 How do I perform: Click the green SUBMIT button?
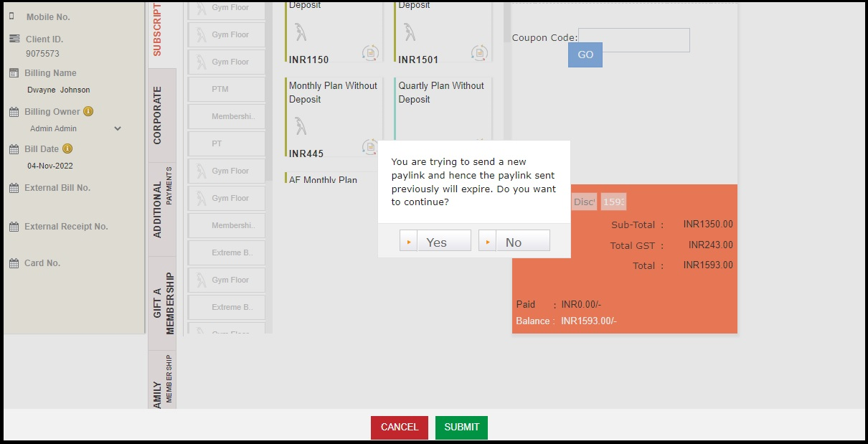click(462, 428)
